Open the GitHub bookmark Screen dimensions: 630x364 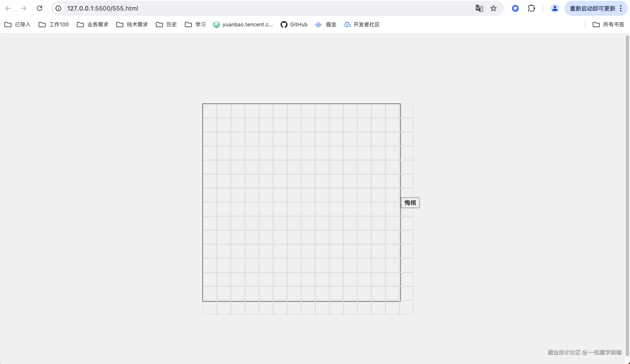(294, 25)
